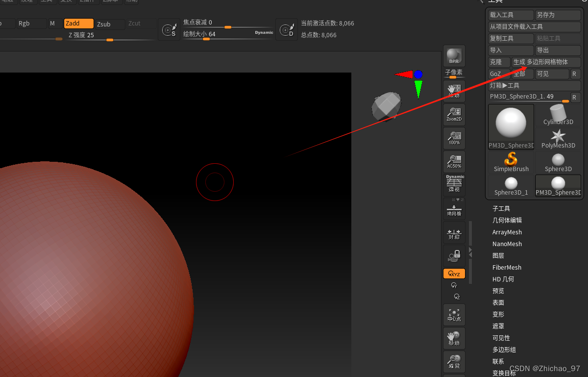Click the 可见 visible button

552,74
